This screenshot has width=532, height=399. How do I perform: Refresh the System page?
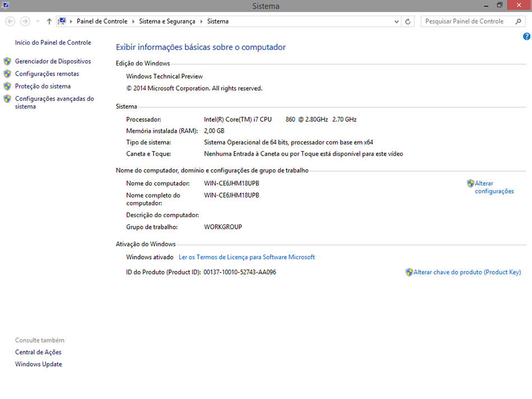408,22
